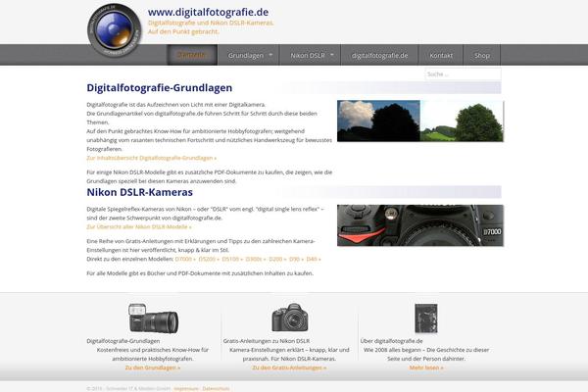
Task: Open the D200 model link
Action: pos(277,259)
